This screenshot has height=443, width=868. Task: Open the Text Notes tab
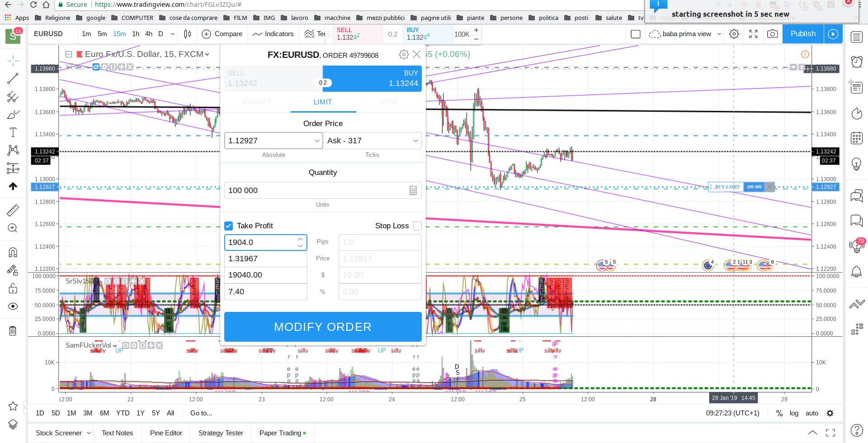point(118,433)
